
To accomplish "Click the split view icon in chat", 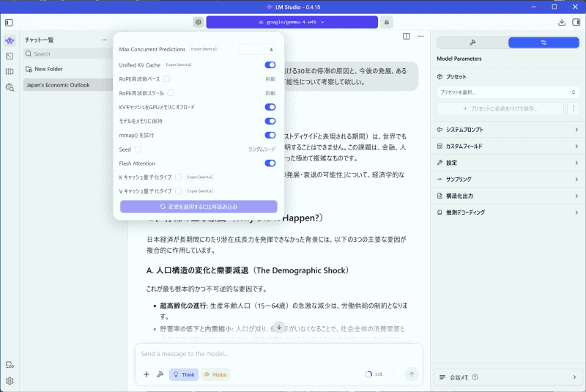I will click(407, 36).
